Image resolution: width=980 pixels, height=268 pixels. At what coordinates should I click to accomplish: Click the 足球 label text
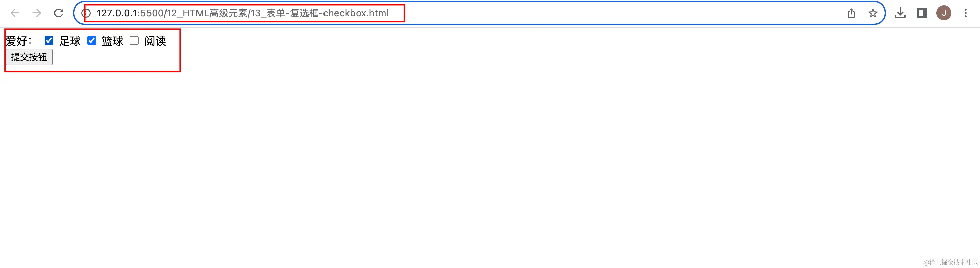point(70,41)
